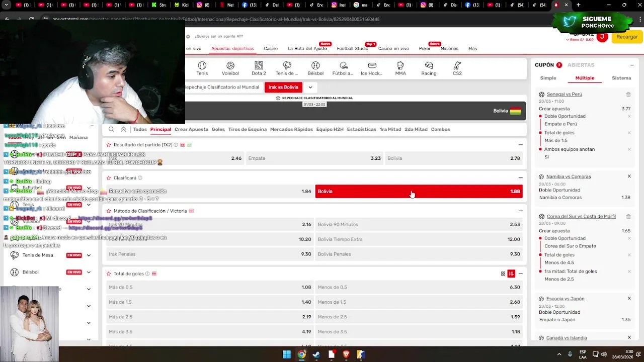644x362 pixels.
Task: Open the Tenis de mesa sport icon
Action: pos(287,68)
